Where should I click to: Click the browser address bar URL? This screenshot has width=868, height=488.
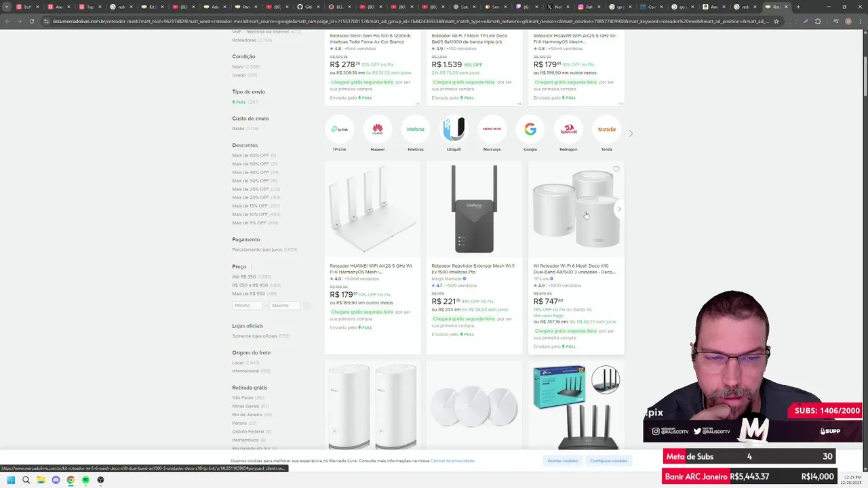pos(410,21)
